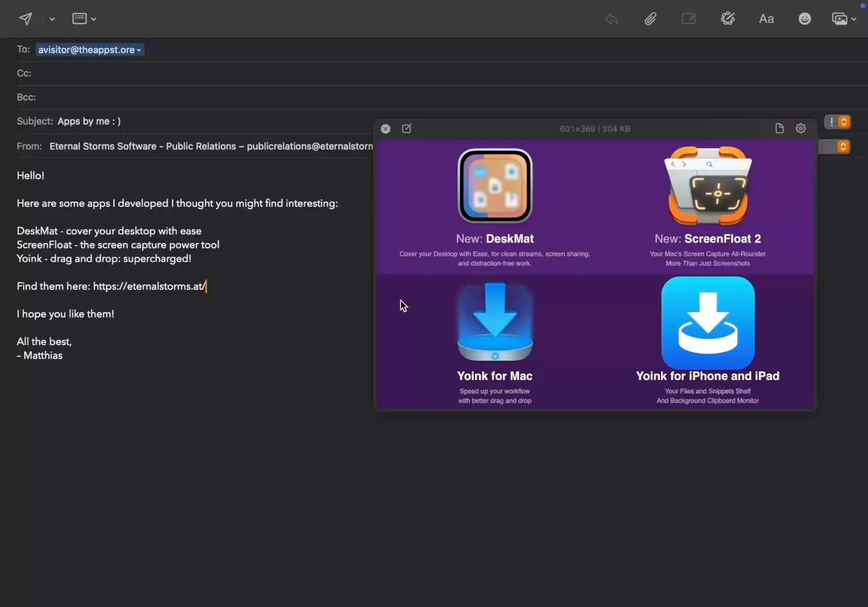Click the - Matthias signature line

[x=39, y=355]
